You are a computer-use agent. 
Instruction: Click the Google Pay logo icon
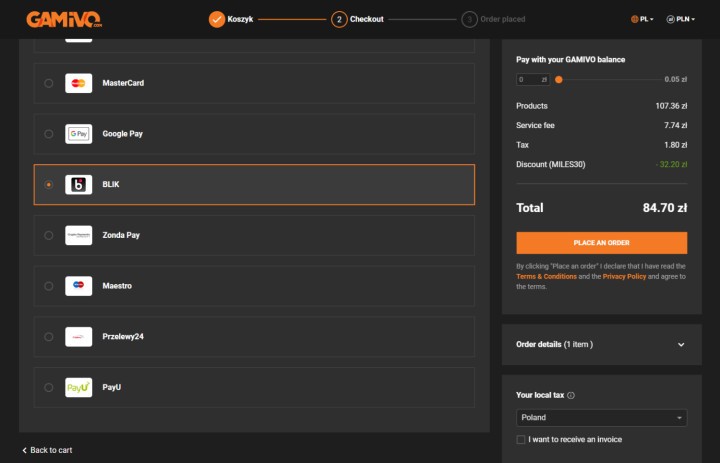click(x=79, y=134)
